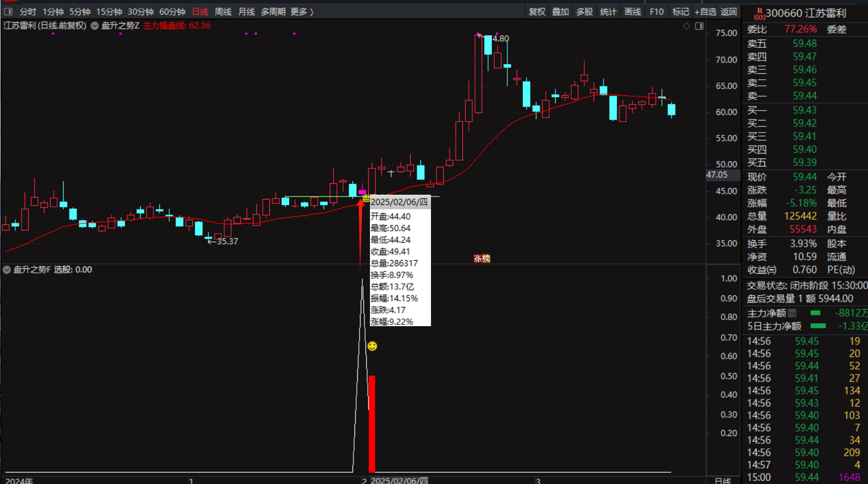Image resolution: width=868 pixels, height=484 pixels.
Task: Switch to the 周线 weekly chart tab
Action: [x=223, y=12]
